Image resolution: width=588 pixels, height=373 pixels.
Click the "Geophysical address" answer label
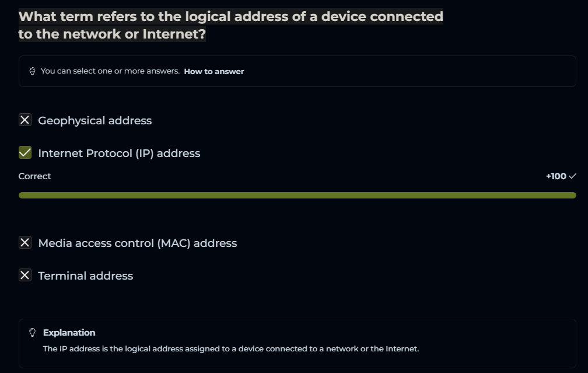[94, 121]
